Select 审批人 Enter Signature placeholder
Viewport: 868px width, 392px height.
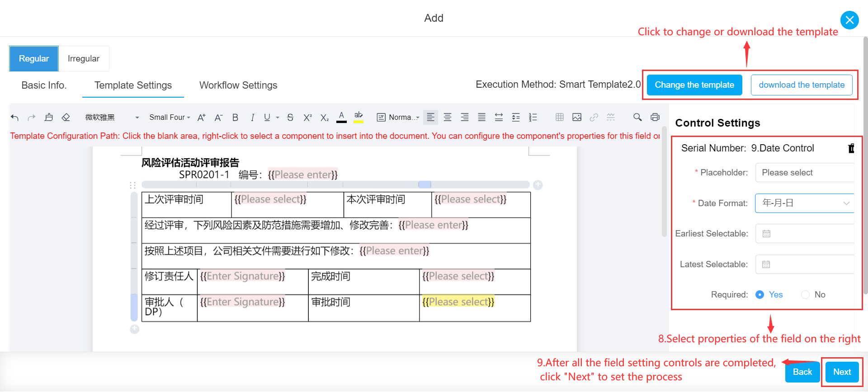tap(242, 302)
